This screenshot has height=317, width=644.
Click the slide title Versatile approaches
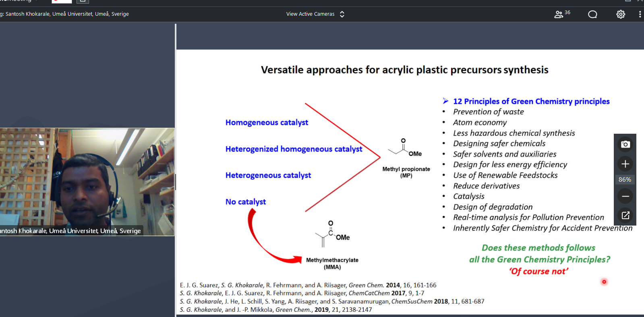(404, 70)
